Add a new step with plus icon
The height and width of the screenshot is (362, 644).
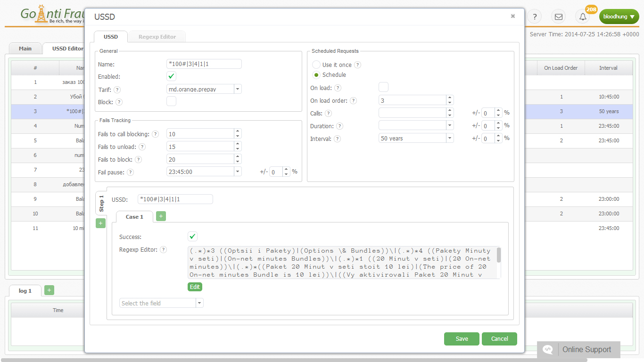coord(100,223)
